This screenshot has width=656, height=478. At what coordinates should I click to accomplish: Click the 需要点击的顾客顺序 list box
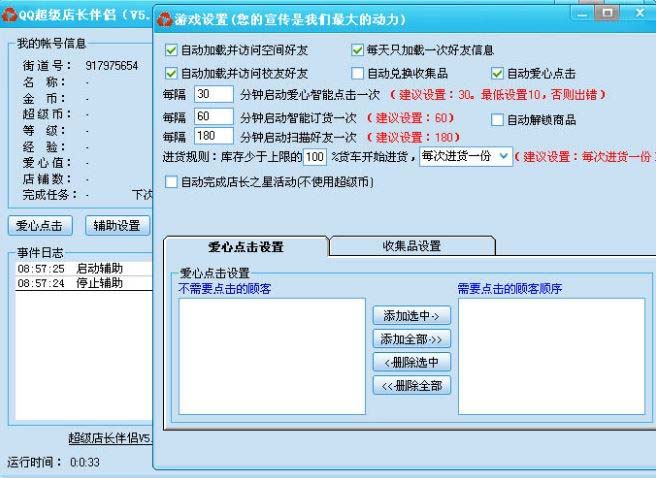[551, 356]
